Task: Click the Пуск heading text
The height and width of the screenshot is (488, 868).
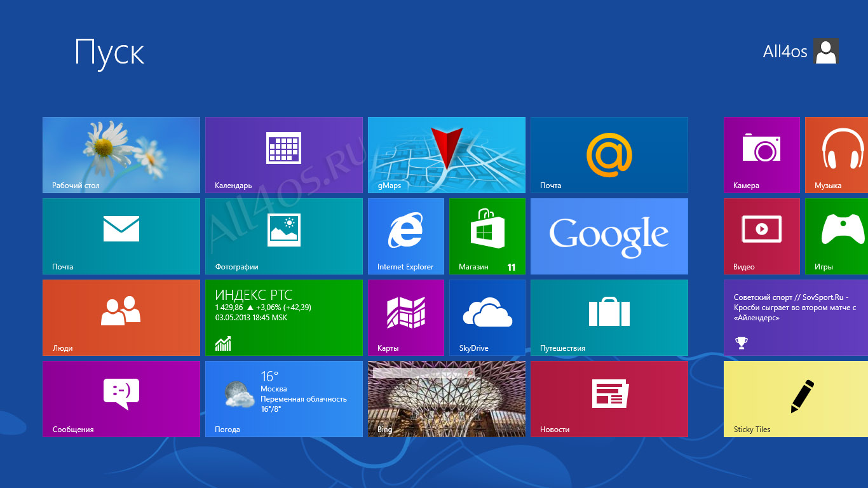Action: pyautogui.click(x=110, y=52)
